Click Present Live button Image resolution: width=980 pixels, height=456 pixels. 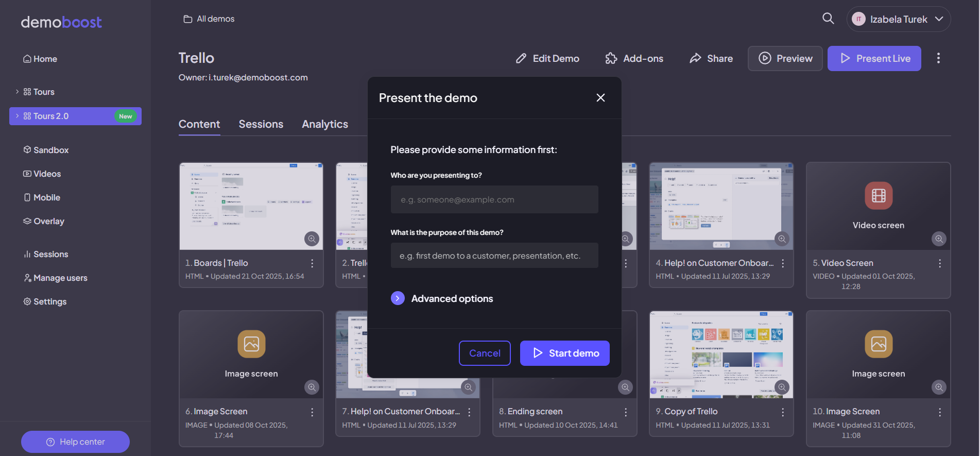[x=874, y=58]
